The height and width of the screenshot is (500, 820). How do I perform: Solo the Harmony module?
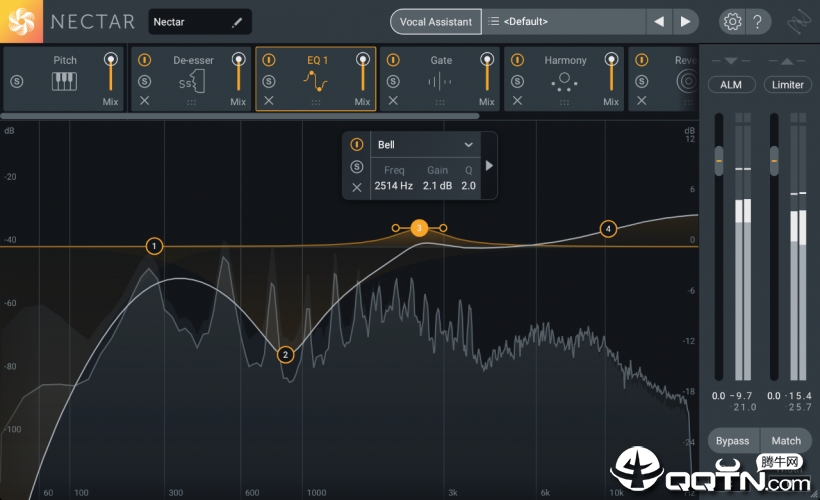[517, 82]
